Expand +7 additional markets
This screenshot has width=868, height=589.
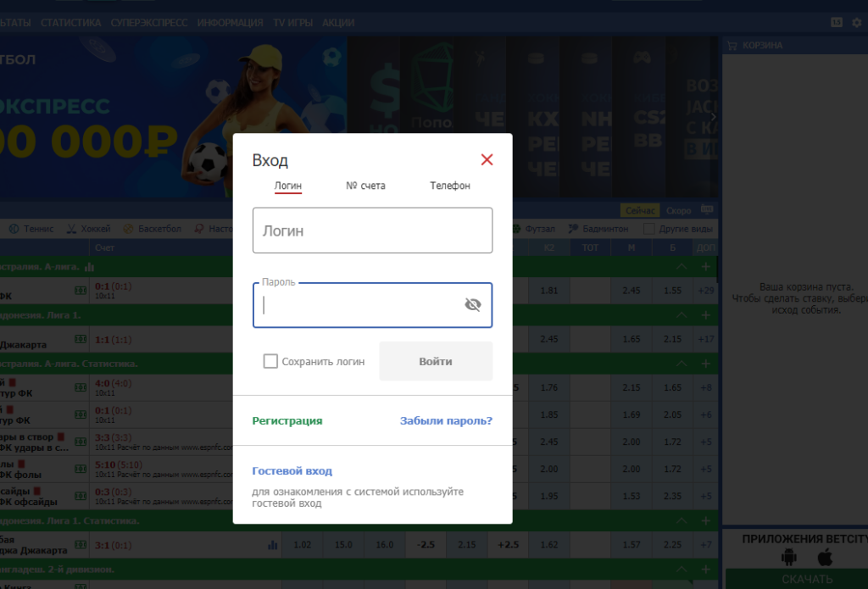pyautogui.click(x=706, y=545)
